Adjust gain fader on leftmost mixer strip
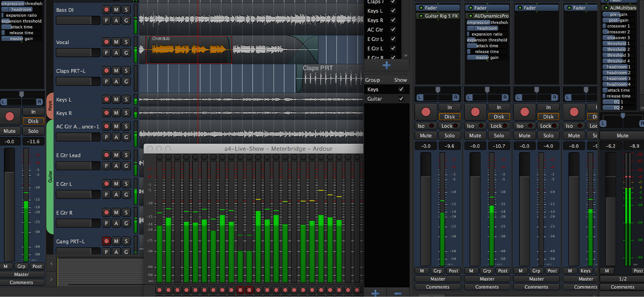Viewport: 644px width, 297px height. [x=9, y=205]
